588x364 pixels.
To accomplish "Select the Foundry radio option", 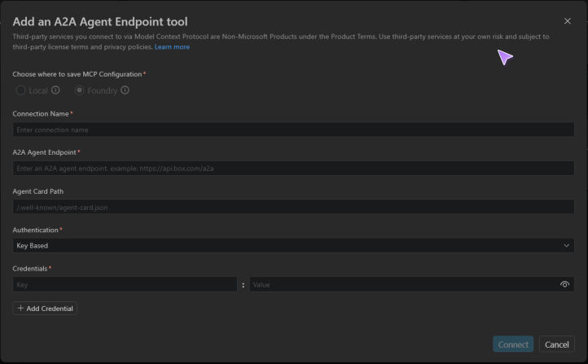I will tap(79, 90).
